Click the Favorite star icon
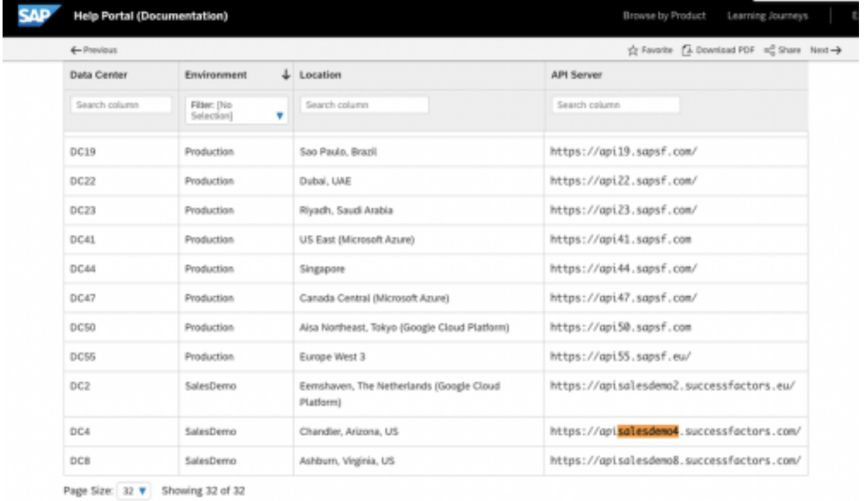This screenshot has width=868, height=501. pos(632,50)
